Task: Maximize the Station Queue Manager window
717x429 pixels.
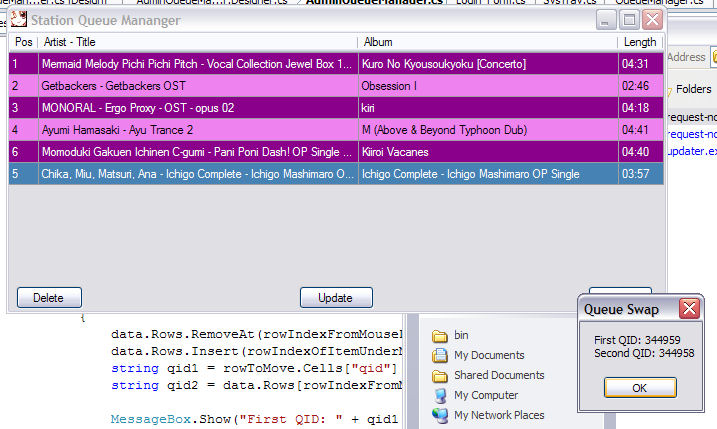Action: [630, 20]
